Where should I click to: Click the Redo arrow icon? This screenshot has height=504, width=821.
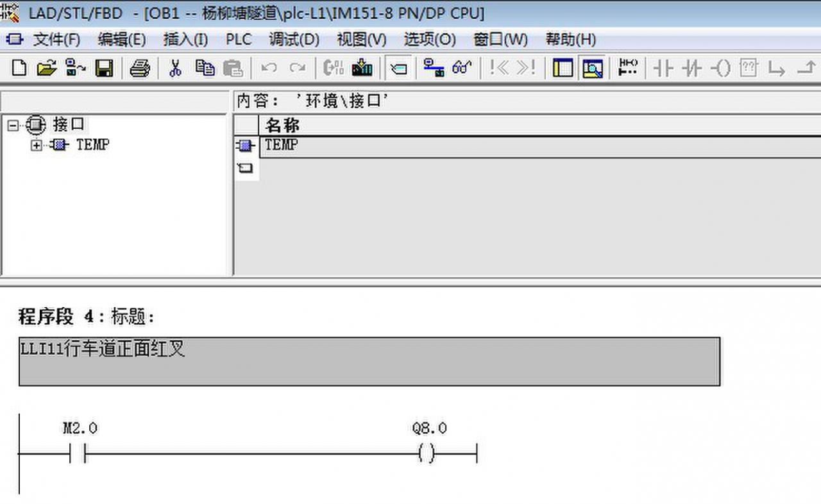pyautogui.click(x=297, y=69)
